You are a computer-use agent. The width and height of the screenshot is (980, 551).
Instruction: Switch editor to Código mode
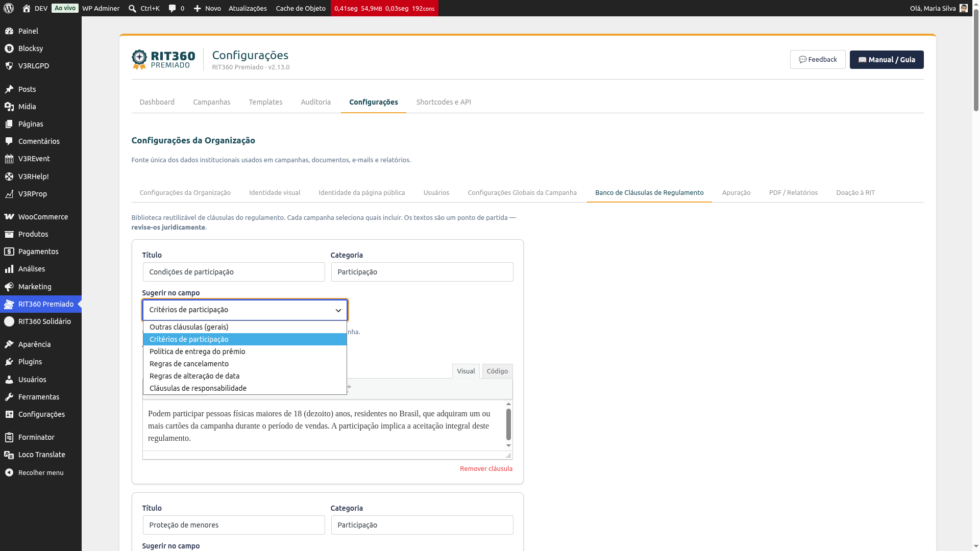(497, 371)
